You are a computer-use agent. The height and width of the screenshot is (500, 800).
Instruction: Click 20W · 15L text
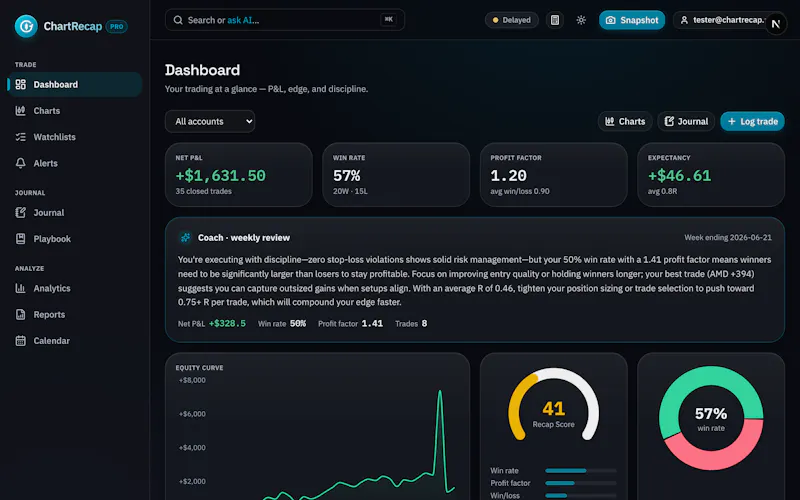(350, 191)
